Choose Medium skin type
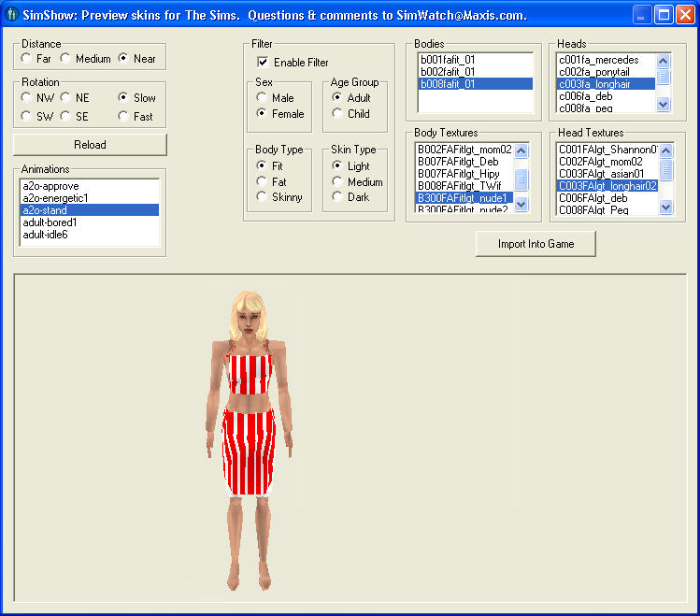Screen dimensions: 700x616 coord(358,181)
